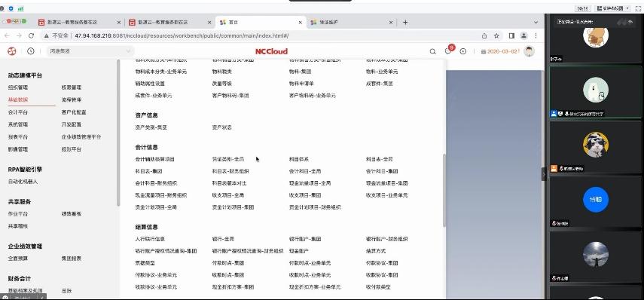Bookmark this page with the star icon
The width and height of the screenshot is (644, 300).
click(496, 35)
